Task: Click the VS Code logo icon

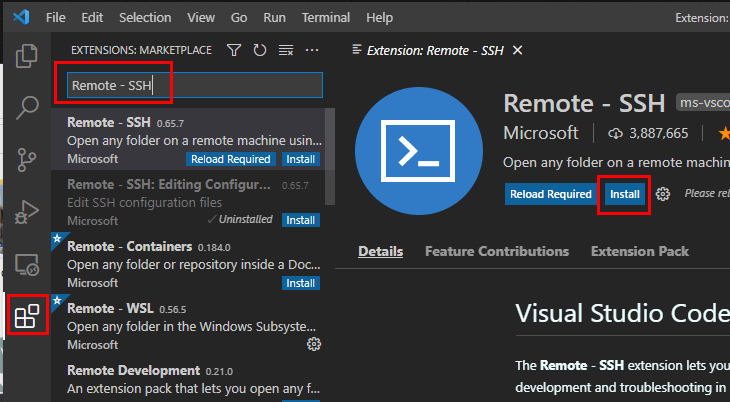Action: point(21,17)
